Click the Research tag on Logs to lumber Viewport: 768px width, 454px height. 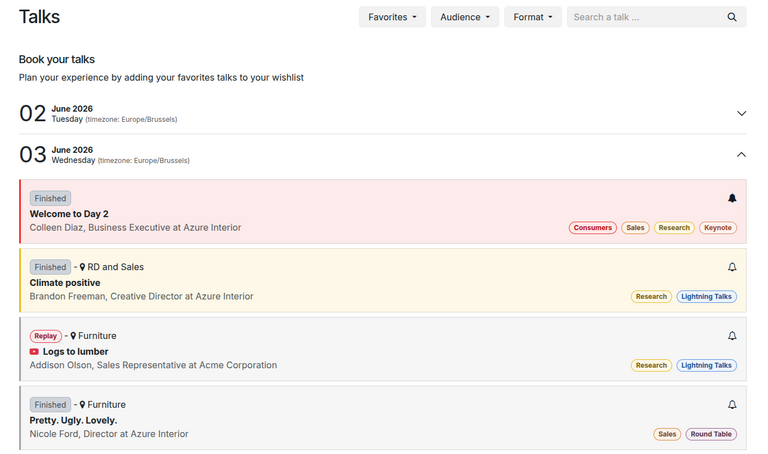tap(651, 365)
